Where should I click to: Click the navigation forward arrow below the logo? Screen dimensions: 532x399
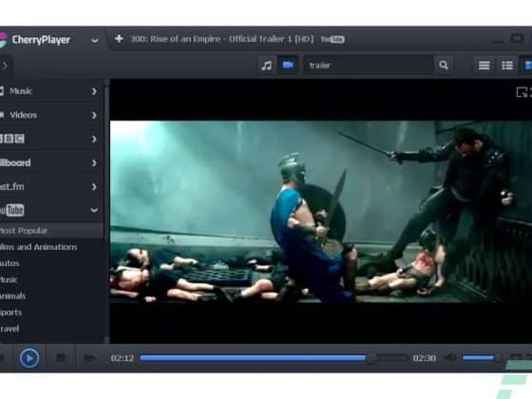point(5,66)
